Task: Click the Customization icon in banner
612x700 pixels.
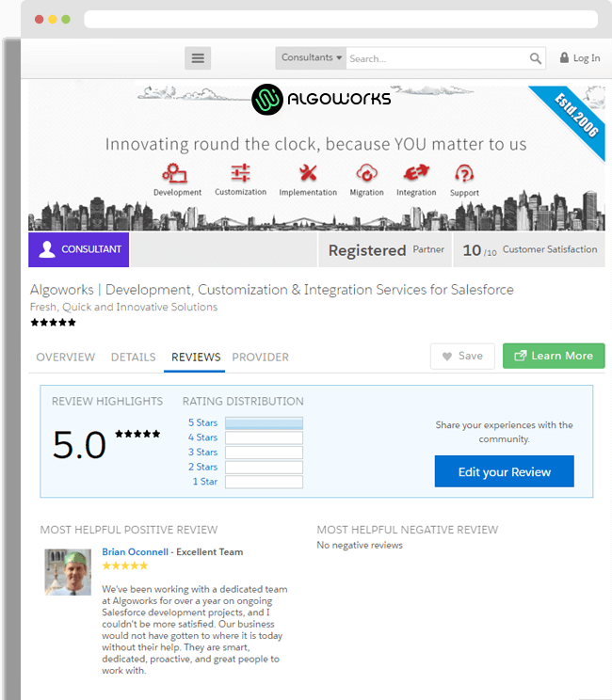Action: [x=240, y=173]
